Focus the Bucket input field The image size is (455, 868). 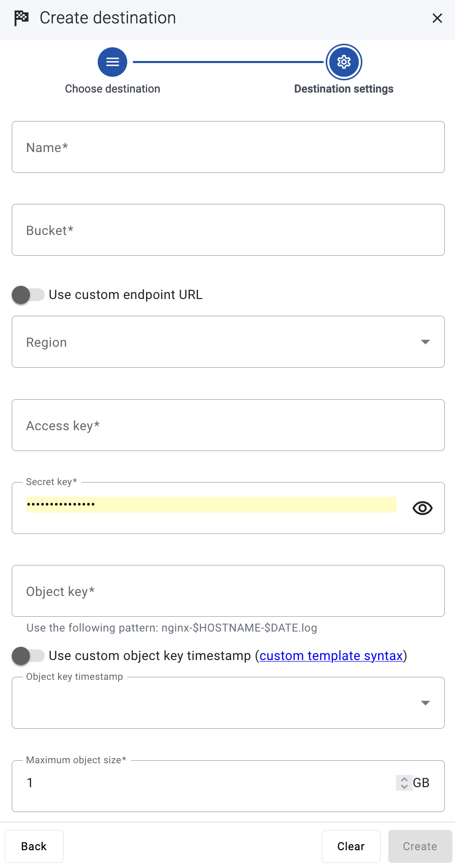coord(228,230)
